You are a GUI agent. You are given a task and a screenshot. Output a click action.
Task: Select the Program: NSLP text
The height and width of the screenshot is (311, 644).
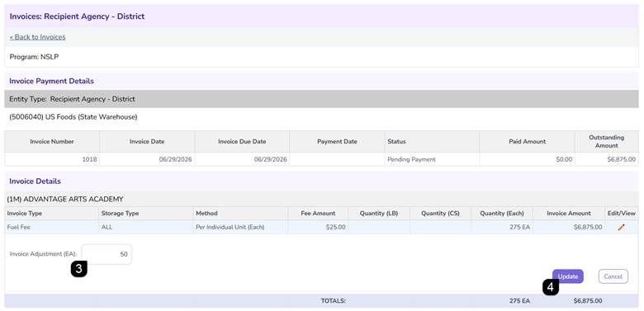34,57
